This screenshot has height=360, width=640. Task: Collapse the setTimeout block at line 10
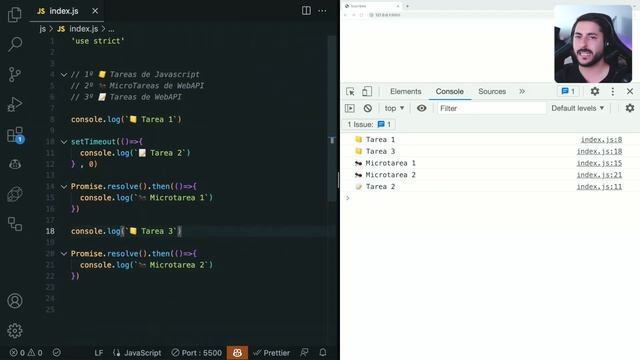(x=64, y=142)
